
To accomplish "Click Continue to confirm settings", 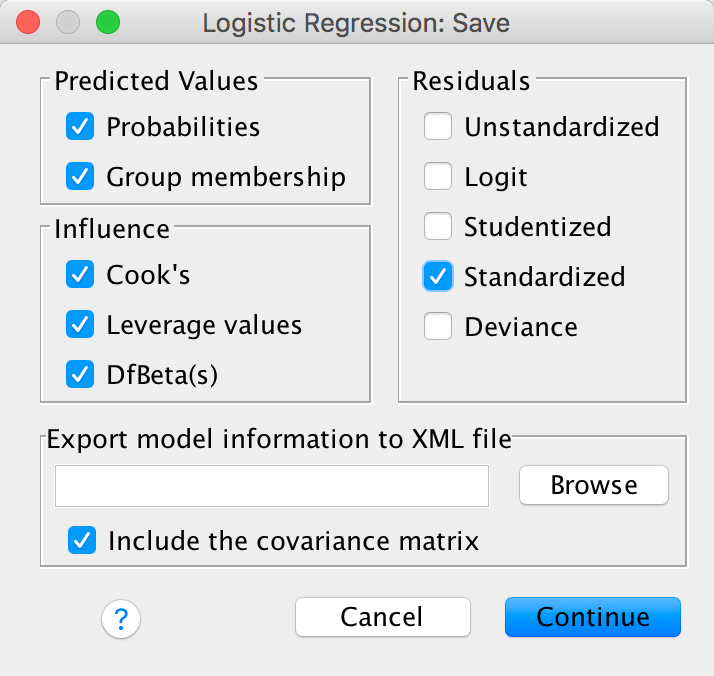I will tap(592, 617).
